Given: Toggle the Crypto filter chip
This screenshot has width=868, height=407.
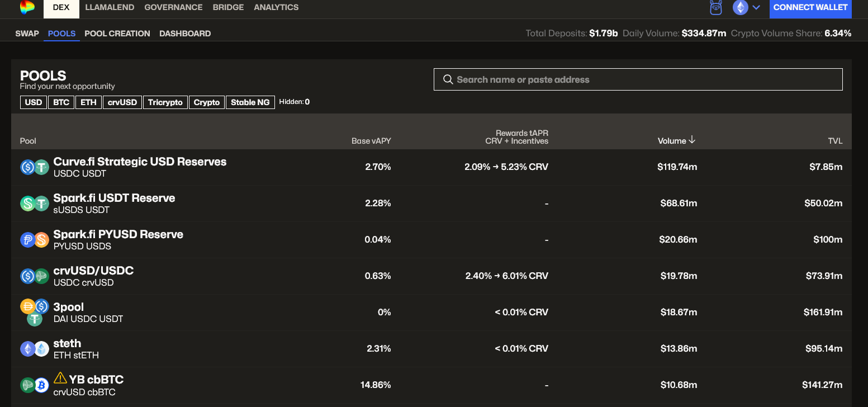Looking at the screenshot, I should click(207, 102).
